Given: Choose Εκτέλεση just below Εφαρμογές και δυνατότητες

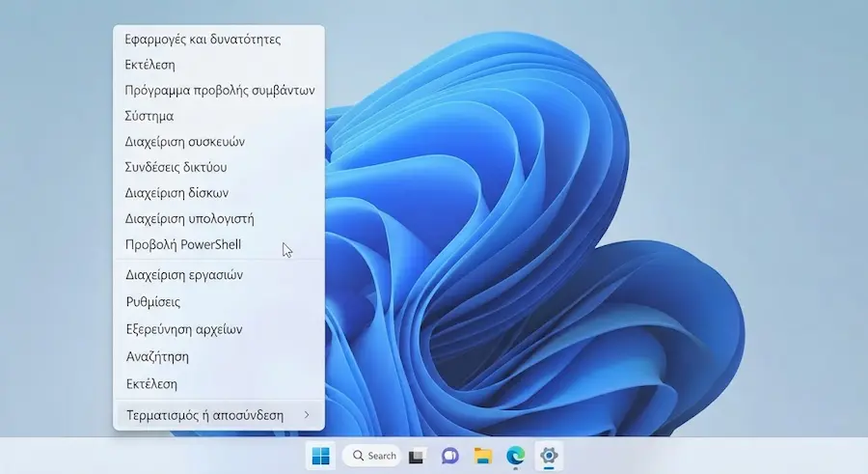Looking at the screenshot, I should 219,65.
